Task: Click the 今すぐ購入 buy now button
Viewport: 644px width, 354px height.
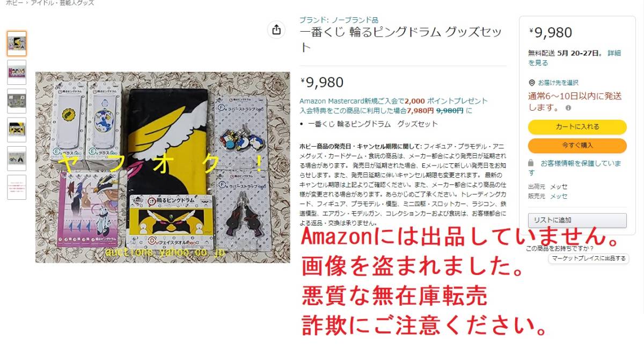Action: [x=577, y=146]
